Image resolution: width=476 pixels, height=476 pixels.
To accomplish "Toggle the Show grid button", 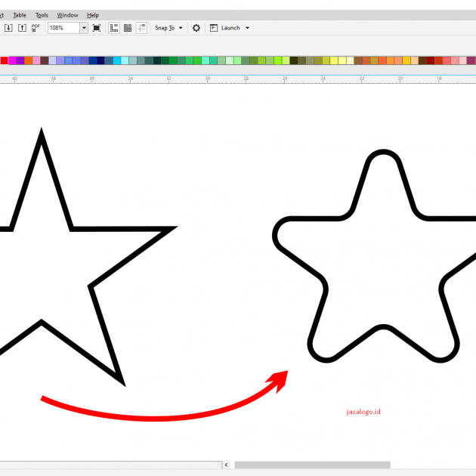I will tap(128, 28).
